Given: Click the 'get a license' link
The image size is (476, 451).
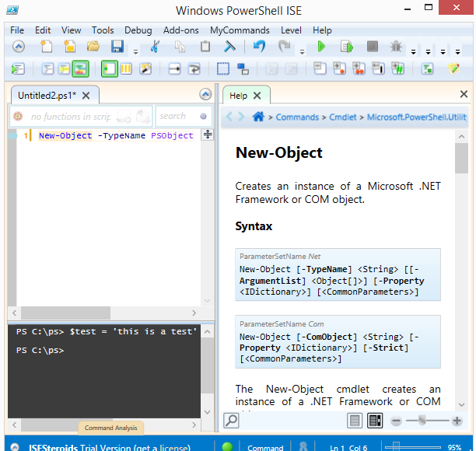Looking at the screenshot, I should (x=163, y=448).
